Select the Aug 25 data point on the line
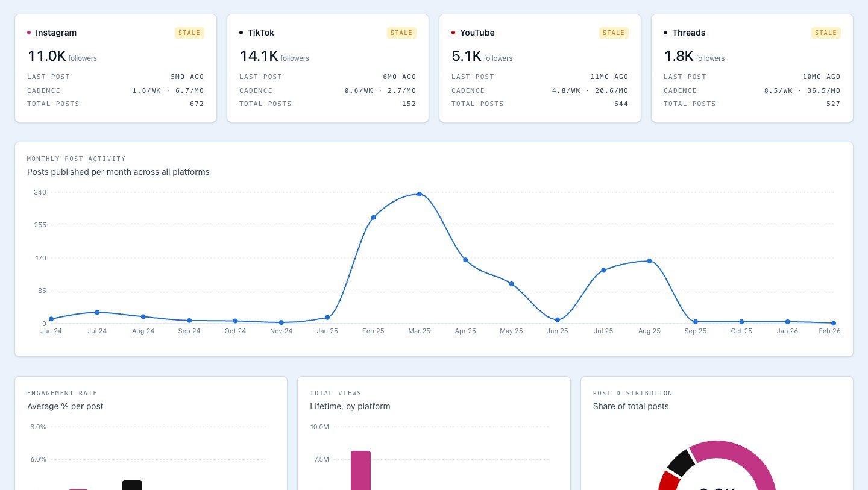Screen dimensions: 868x490 tap(649, 261)
